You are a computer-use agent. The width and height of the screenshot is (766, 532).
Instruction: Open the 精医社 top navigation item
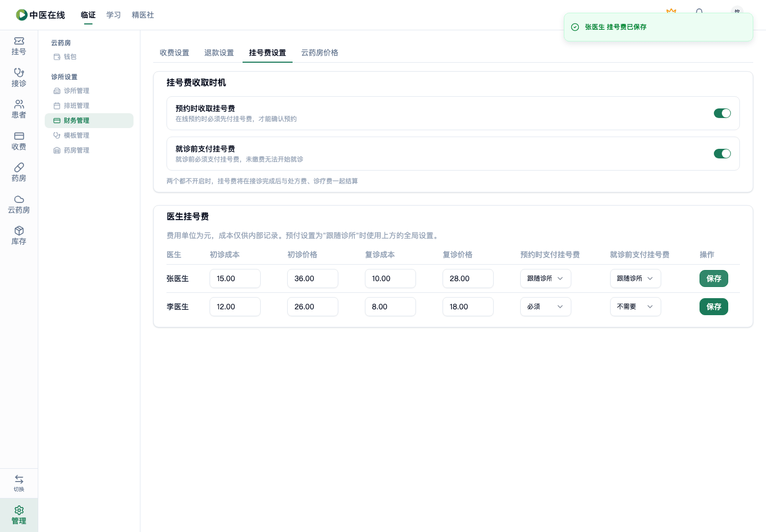click(143, 15)
